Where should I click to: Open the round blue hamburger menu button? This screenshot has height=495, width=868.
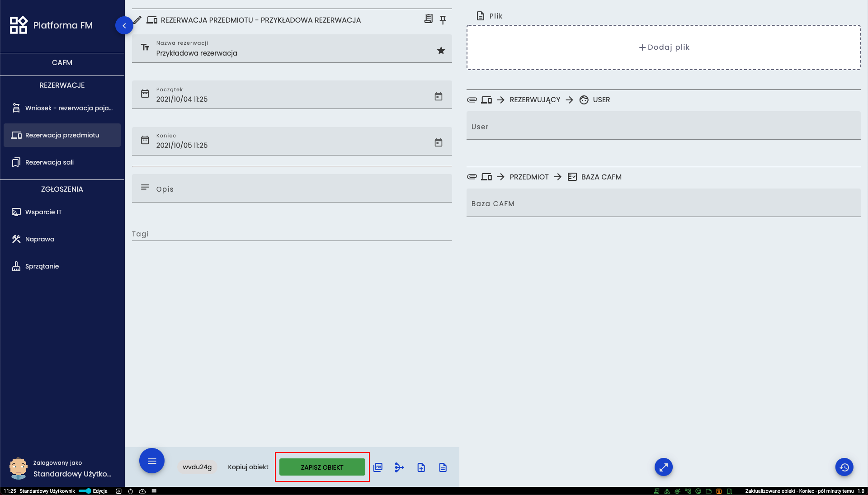pyautogui.click(x=152, y=461)
